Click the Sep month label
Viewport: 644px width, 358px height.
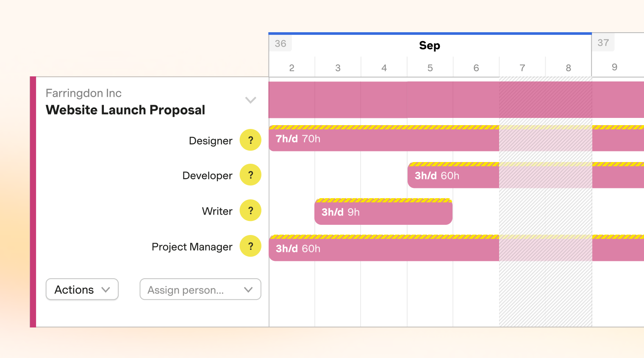coord(430,45)
